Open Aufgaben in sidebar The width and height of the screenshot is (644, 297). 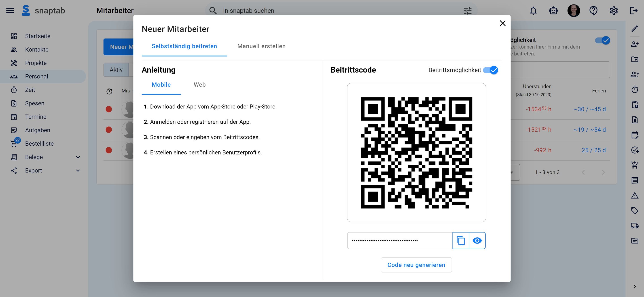click(43, 130)
